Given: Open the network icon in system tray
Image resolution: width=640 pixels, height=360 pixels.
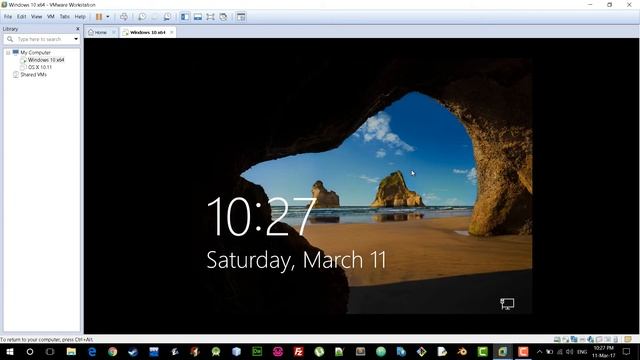Looking at the screenshot, I should point(560,351).
